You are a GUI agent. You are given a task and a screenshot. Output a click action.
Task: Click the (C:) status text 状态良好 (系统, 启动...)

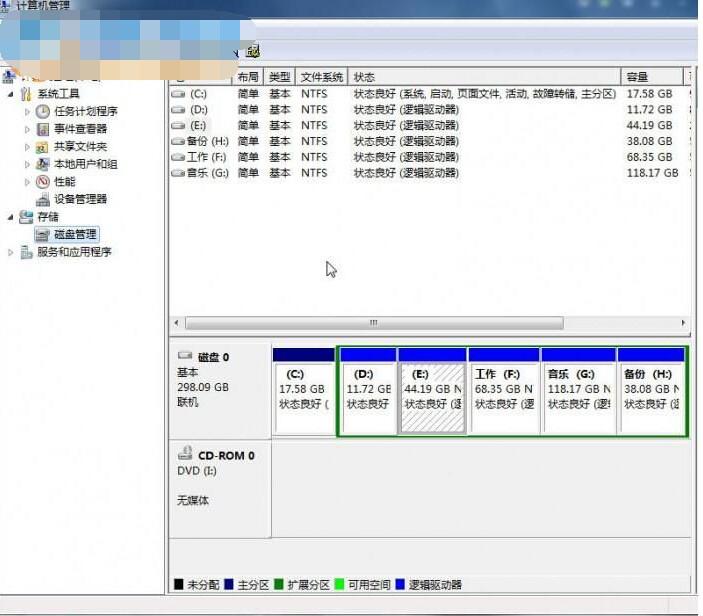485,94
